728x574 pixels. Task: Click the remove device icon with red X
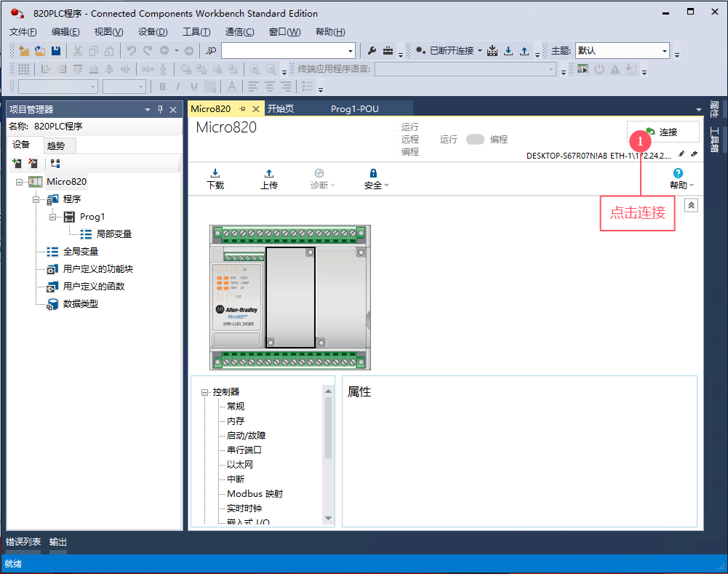(33, 163)
